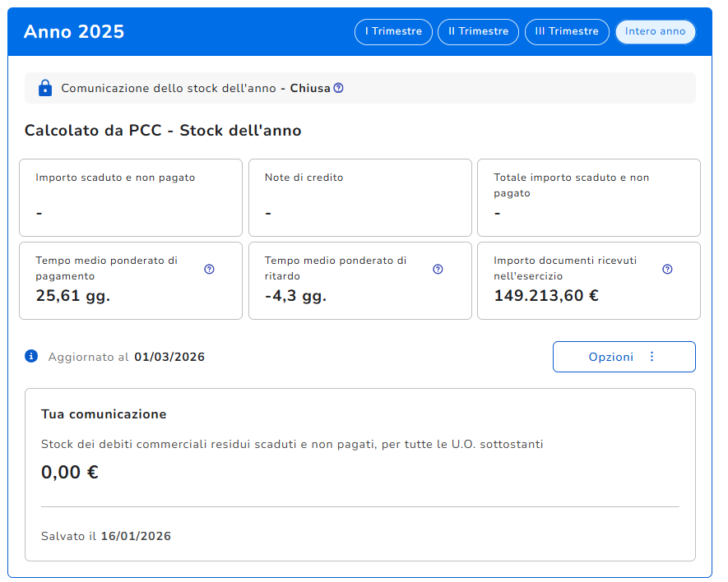Click the Calcolato da PCC - Stock dell'anno heading
This screenshot has height=582, width=728.
click(163, 131)
